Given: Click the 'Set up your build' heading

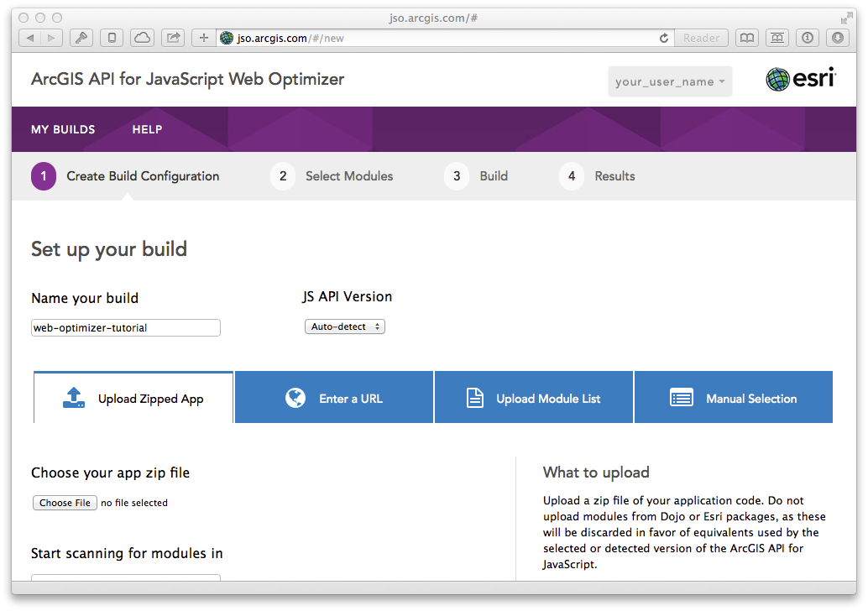Looking at the screenshot, I should 109,249.
